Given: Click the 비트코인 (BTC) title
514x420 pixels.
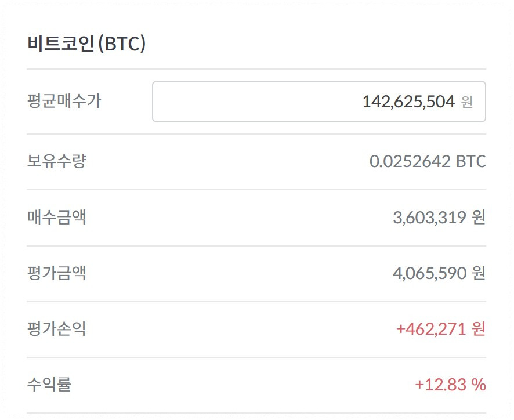Looking at the screenshot, I should (87, 42).
